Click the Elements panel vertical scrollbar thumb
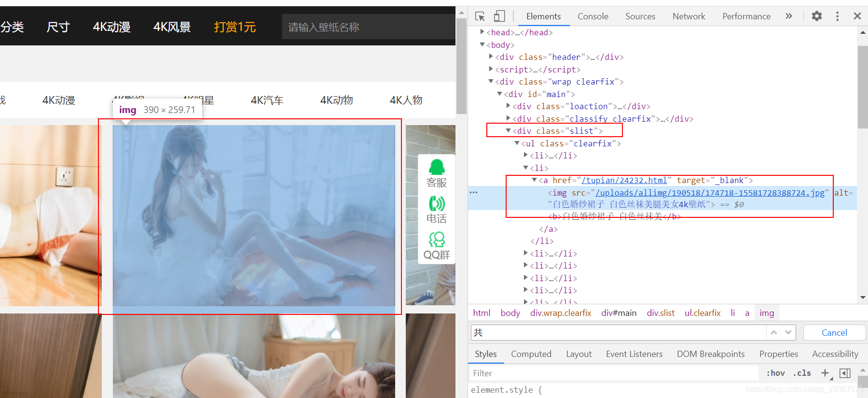 click(x=863, y=87)
